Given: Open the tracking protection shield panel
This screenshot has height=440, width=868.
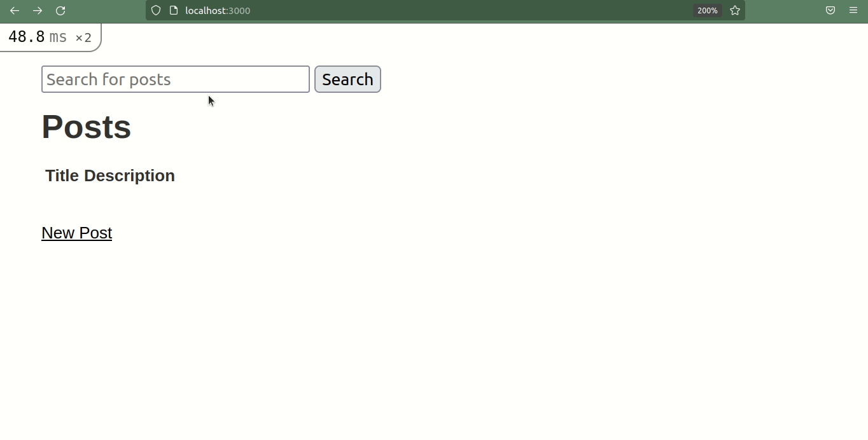Looking at the screenshot, I should (x=155, y=10).
